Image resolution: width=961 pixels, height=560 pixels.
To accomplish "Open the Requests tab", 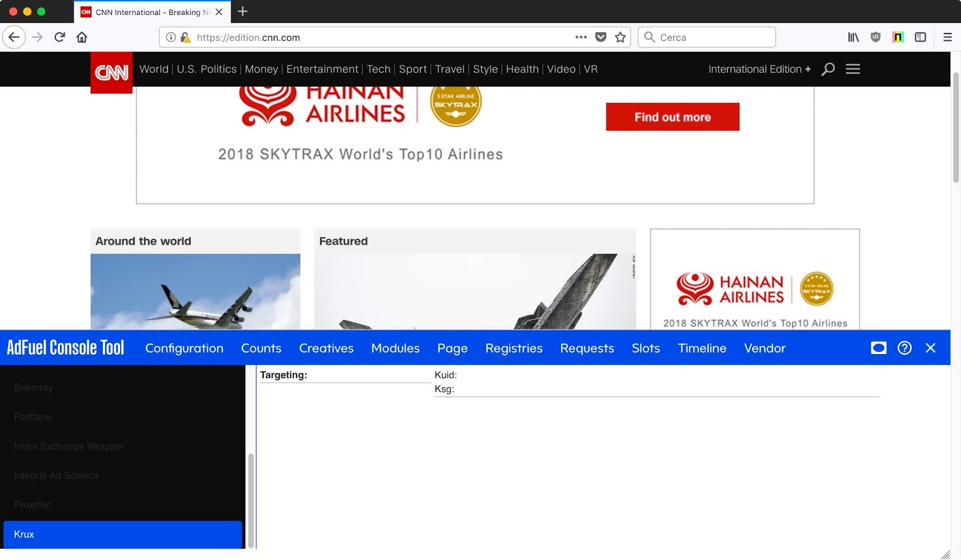I will coord(587,348).
